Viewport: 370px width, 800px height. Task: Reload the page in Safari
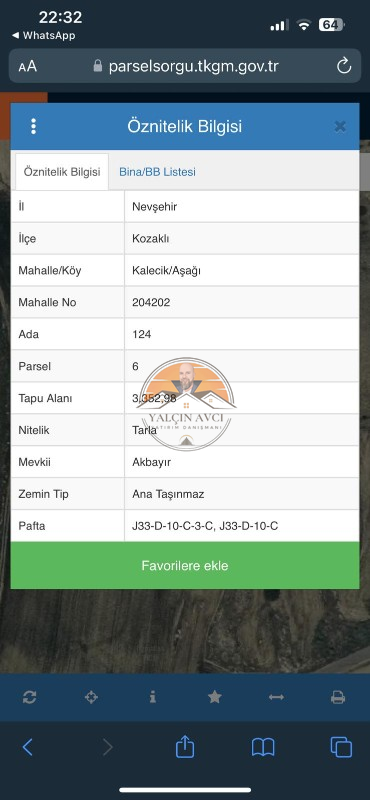click(x=344, y=66)
